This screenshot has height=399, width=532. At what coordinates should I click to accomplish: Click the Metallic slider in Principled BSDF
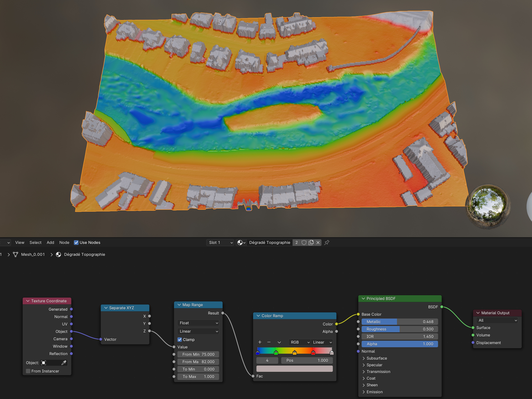[400, 321]
